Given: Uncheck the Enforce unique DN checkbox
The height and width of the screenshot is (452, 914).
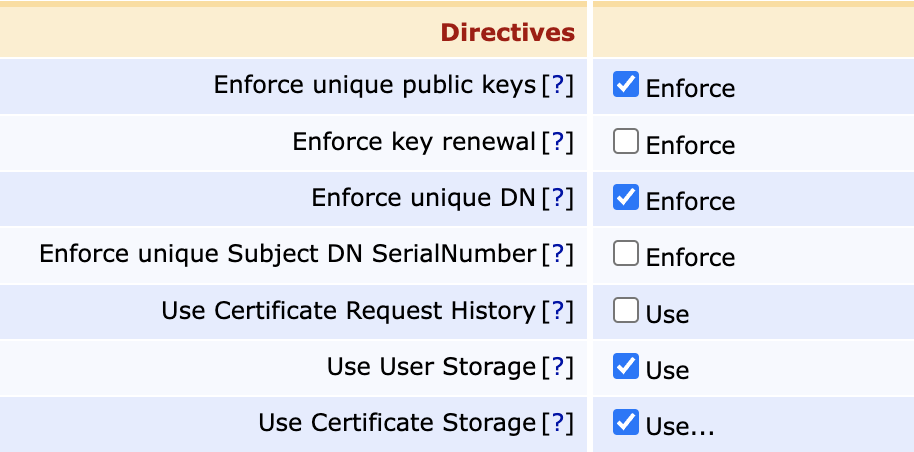Looking at the screenshot, I should (x=626, y=198).
